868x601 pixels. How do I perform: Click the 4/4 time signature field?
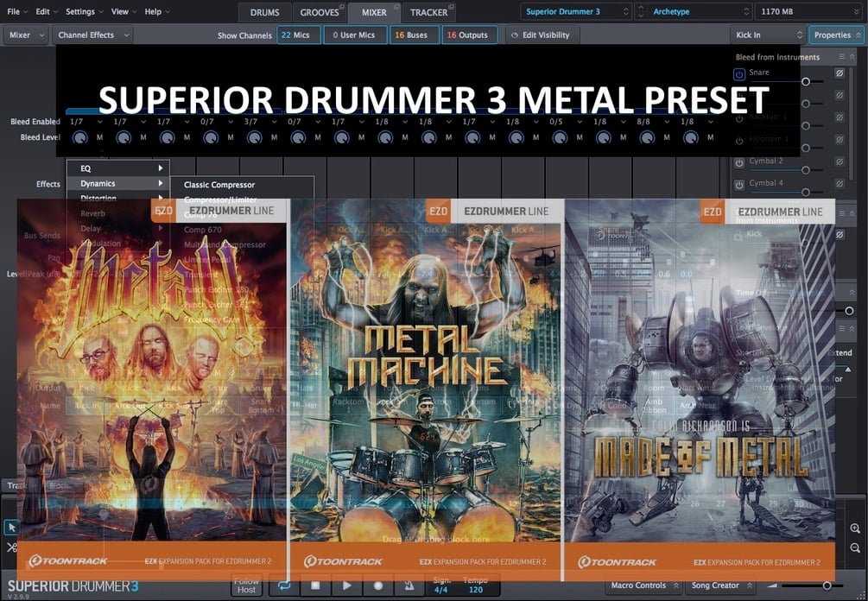[x=441, y=590]
